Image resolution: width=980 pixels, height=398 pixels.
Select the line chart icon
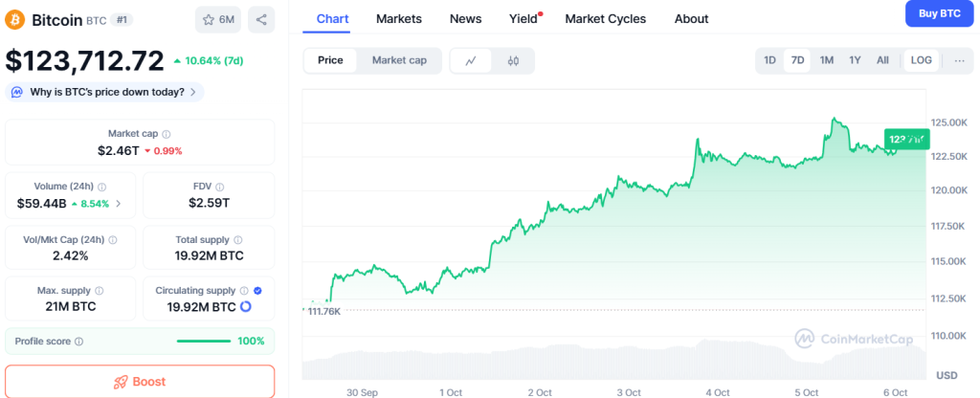point(471,60)
